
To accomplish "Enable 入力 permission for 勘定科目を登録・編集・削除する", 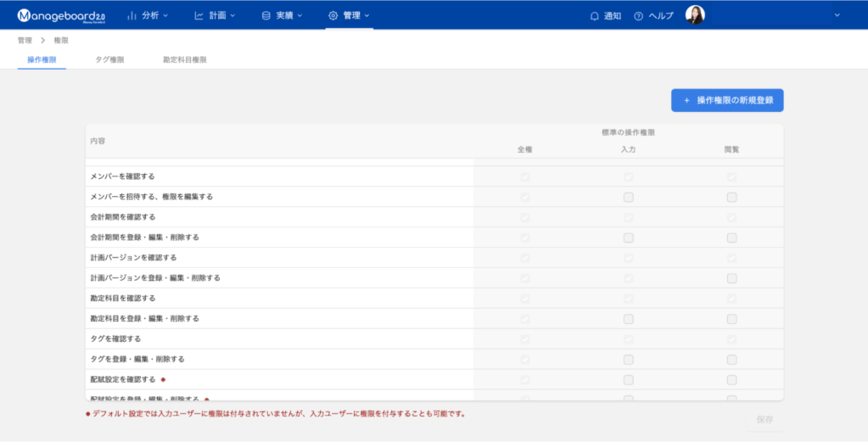I will tap(629, 319).
